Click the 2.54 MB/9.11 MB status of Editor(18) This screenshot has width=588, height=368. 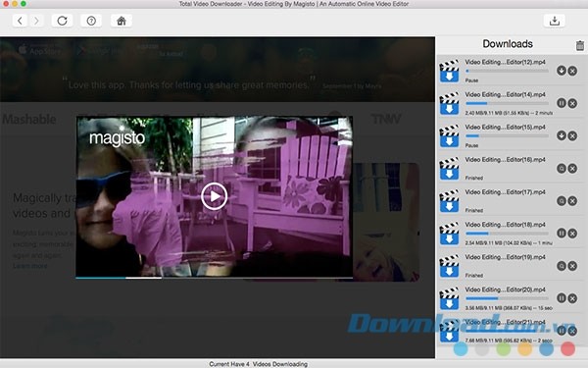pyautogui.click(x=509, y=243)
